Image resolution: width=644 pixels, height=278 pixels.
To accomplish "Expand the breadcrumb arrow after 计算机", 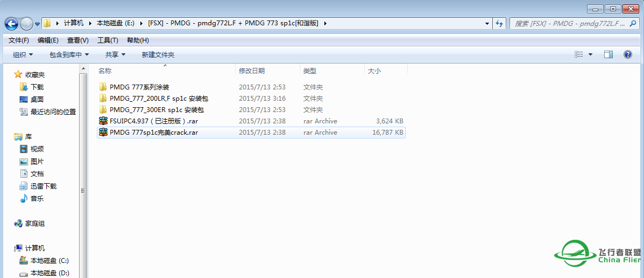I will click(90, 24).
